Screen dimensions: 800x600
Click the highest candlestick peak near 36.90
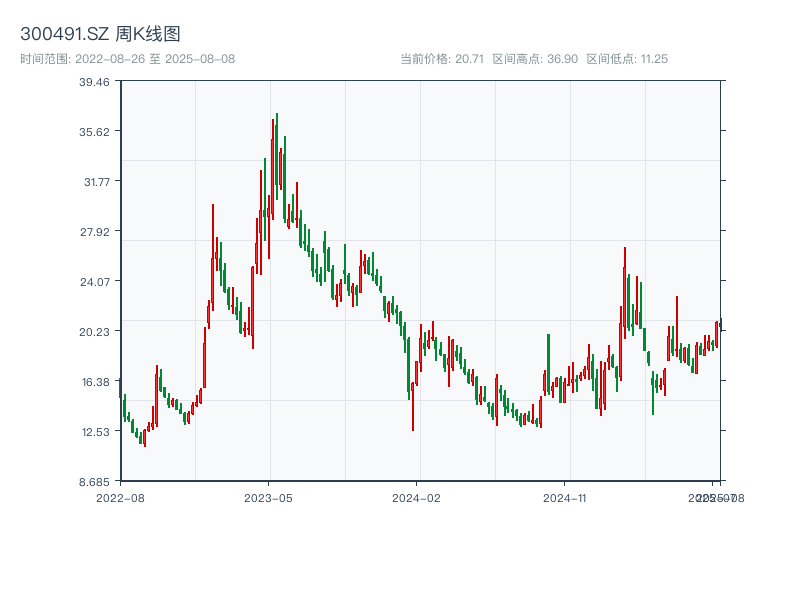(277, 120)
